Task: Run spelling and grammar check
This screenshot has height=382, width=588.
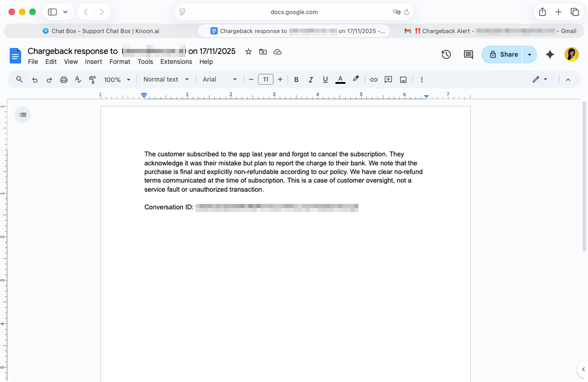Action: coord(78,79)
